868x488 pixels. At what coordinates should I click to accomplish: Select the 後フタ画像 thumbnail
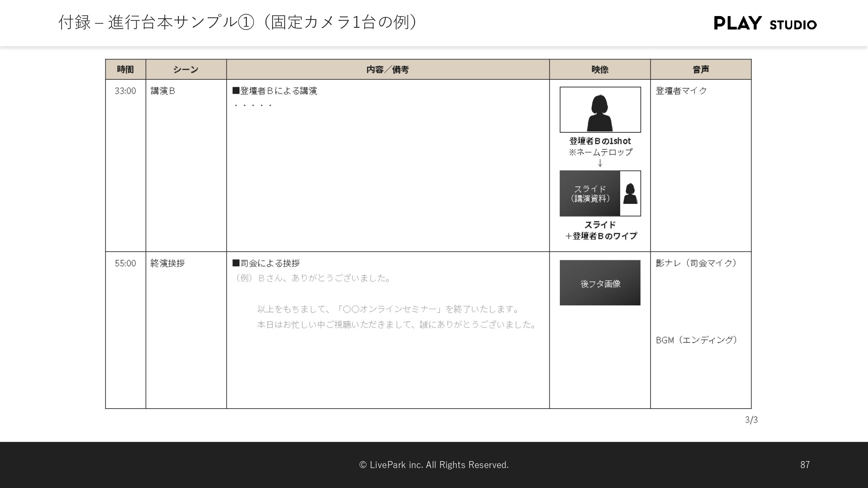coord(600,282)
